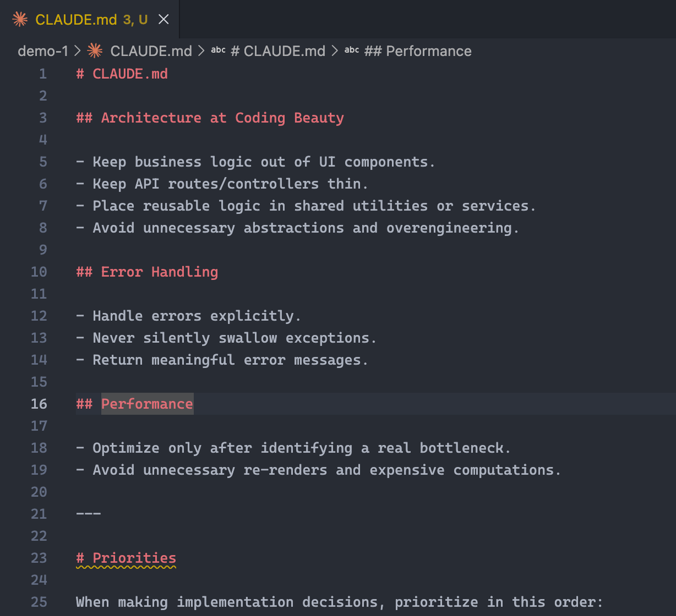Click the abc icon before '## Performance'
This screenshot has width=676, height=616.
pyautogui.click(x=352, y=50)
